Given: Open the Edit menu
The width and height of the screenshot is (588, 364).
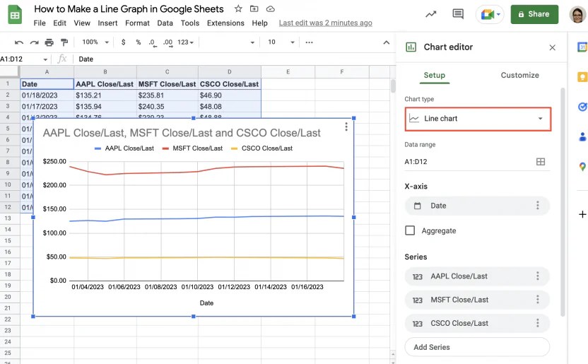Looking at the screenshot, I should click(x=59, y=23).
